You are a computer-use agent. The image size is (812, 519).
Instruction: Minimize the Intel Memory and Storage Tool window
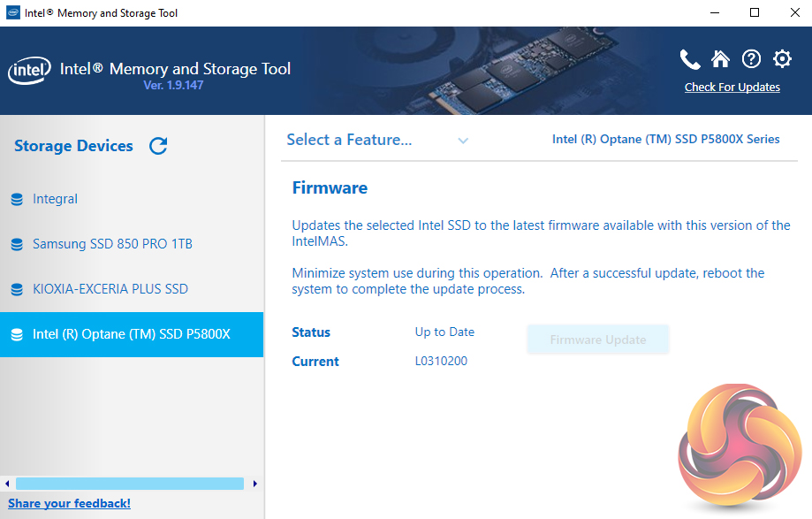coord(715,12)
